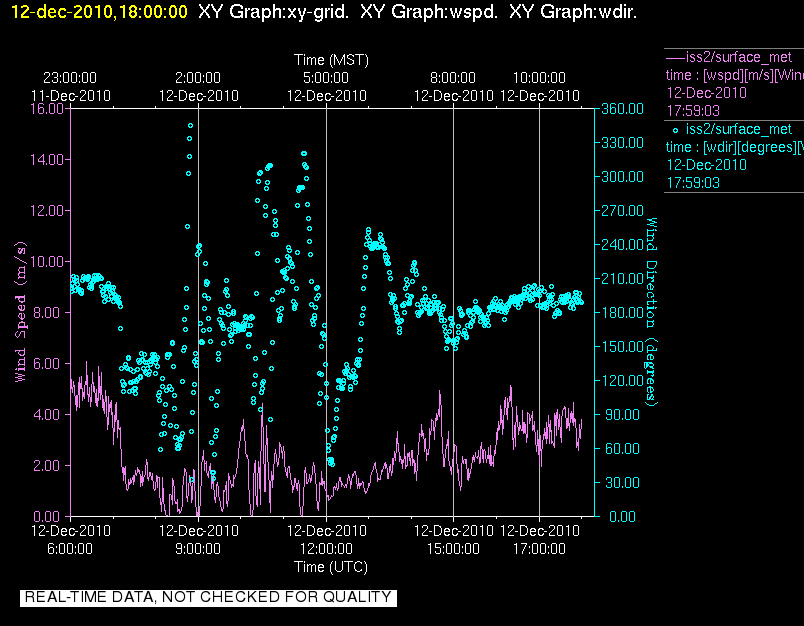
Task: Click the 90.00 wind direction tick value
Action: tap(624, 415)
